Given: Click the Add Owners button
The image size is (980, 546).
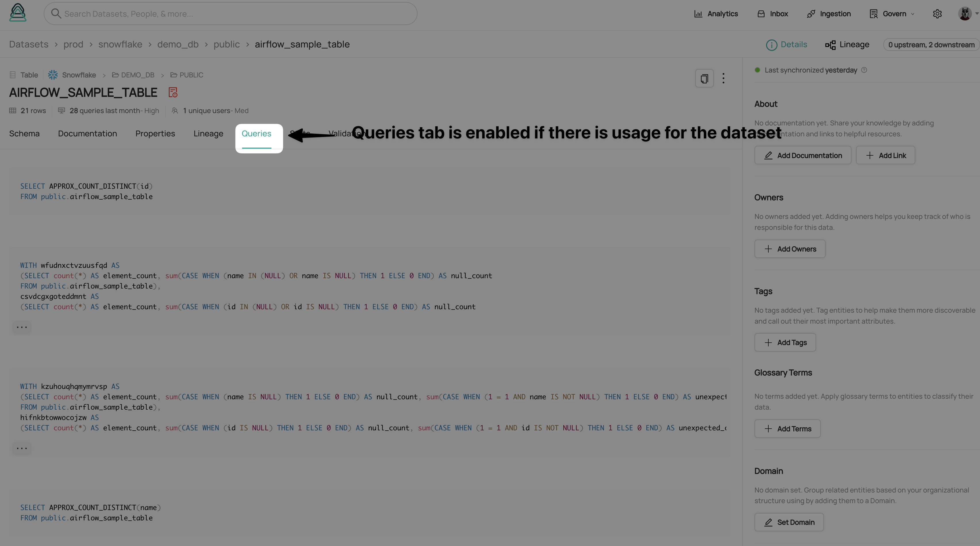Looking at the screenshot, I should pos(790,249).
